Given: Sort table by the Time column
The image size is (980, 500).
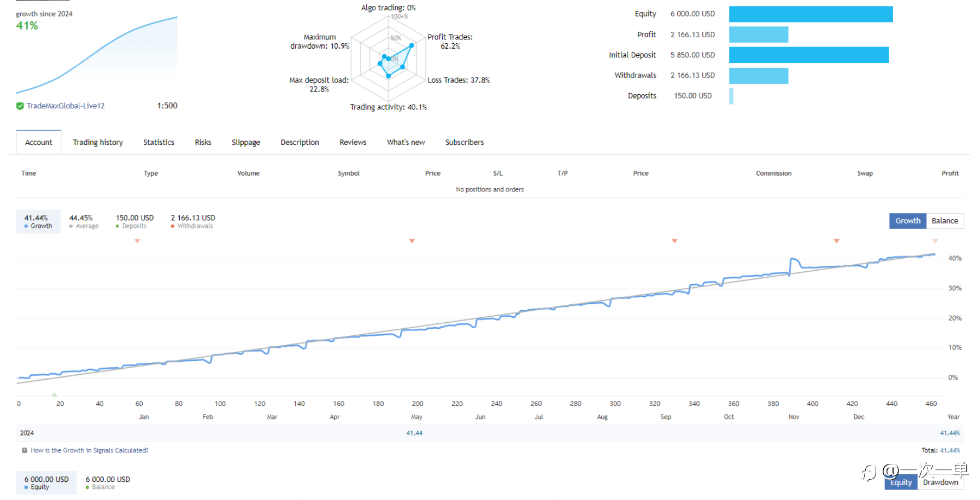Looking at the screenshot, I should click(x=28, y=173).
